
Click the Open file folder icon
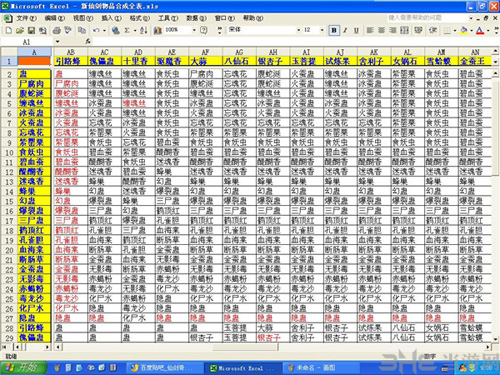[20, 30]
